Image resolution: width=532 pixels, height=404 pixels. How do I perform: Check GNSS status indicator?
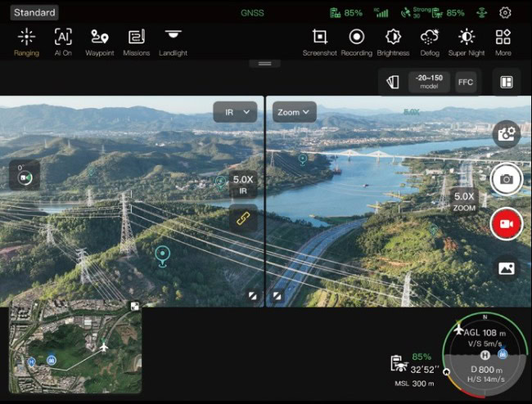(252, 13)
